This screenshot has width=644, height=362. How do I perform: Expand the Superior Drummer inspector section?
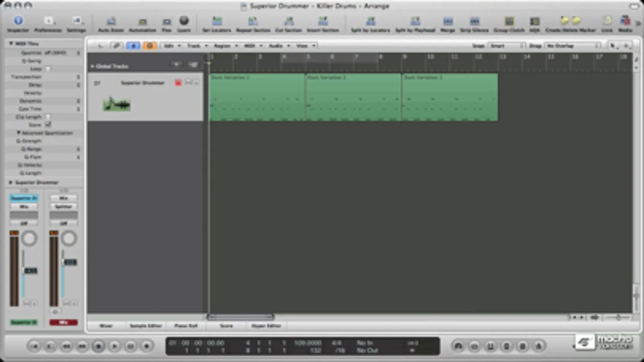click(x=11, y=182)
